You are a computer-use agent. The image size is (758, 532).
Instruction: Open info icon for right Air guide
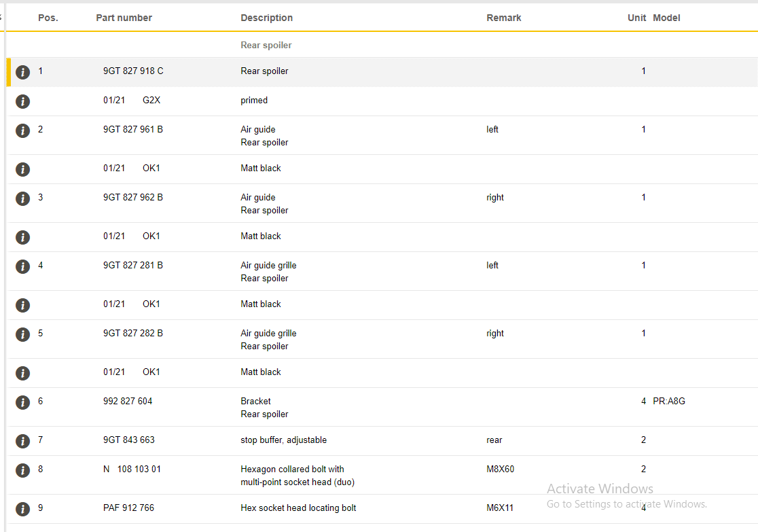coord(23,198)
